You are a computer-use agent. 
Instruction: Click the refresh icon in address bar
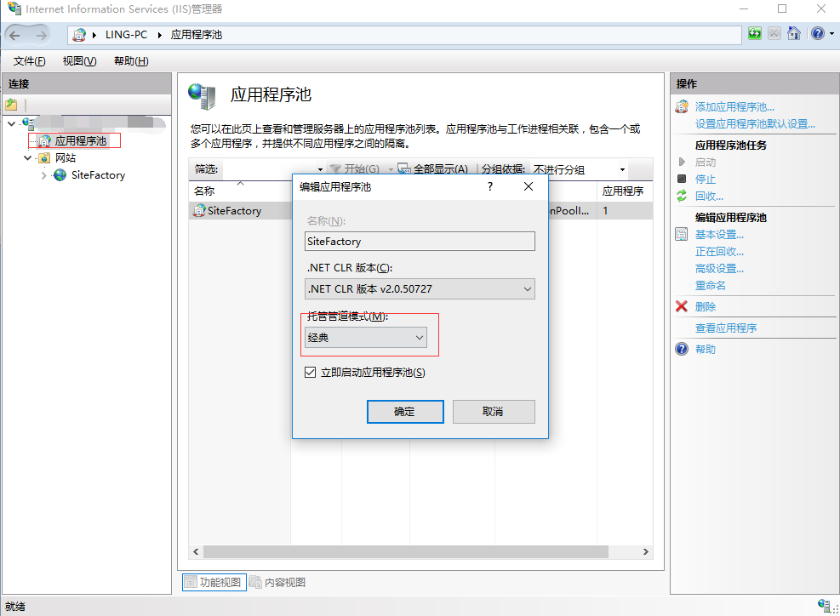click(755, 34)
